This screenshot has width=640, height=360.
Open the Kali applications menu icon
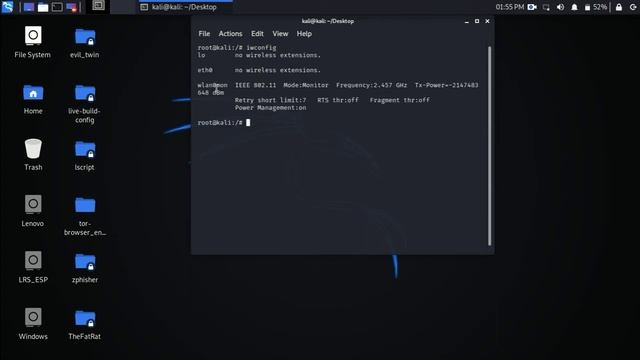[7, 7]
